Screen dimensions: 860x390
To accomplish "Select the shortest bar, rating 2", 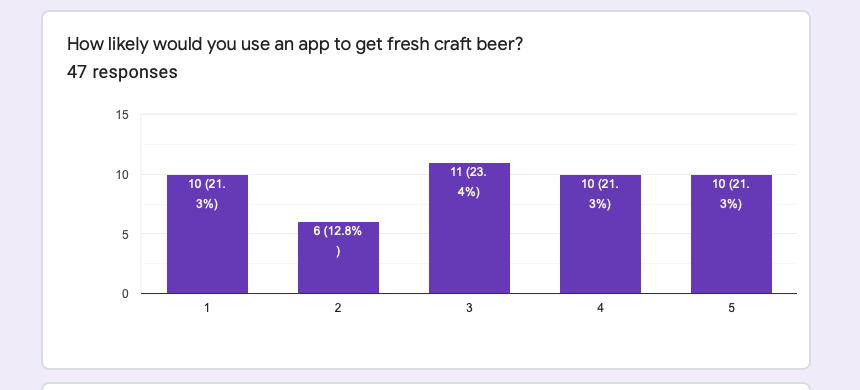I will tap(338, 258).
